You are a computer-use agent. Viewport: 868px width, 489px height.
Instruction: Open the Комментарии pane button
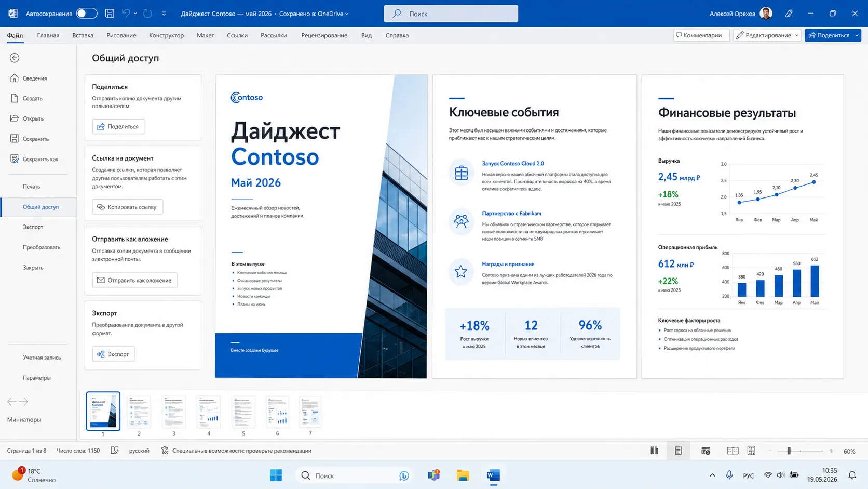701,35
